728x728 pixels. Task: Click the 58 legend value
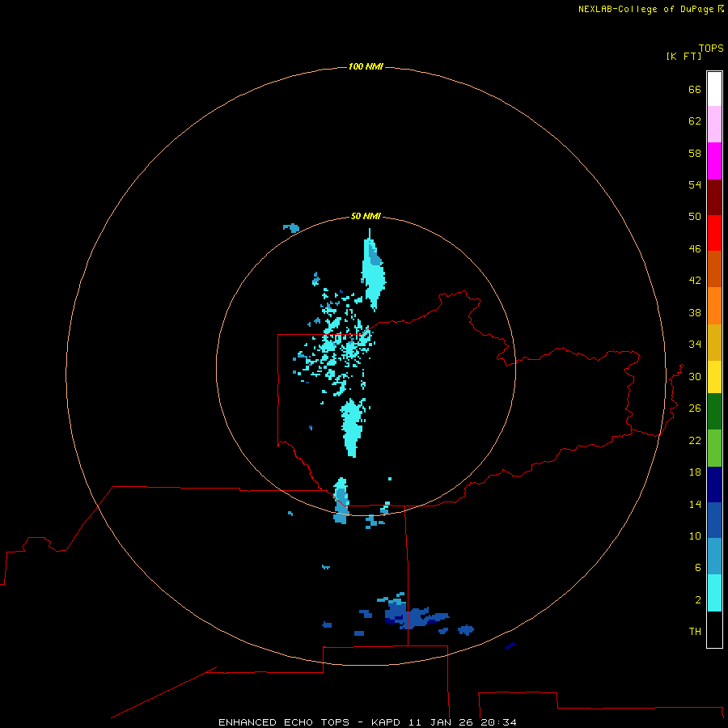(x=695, y=153)
